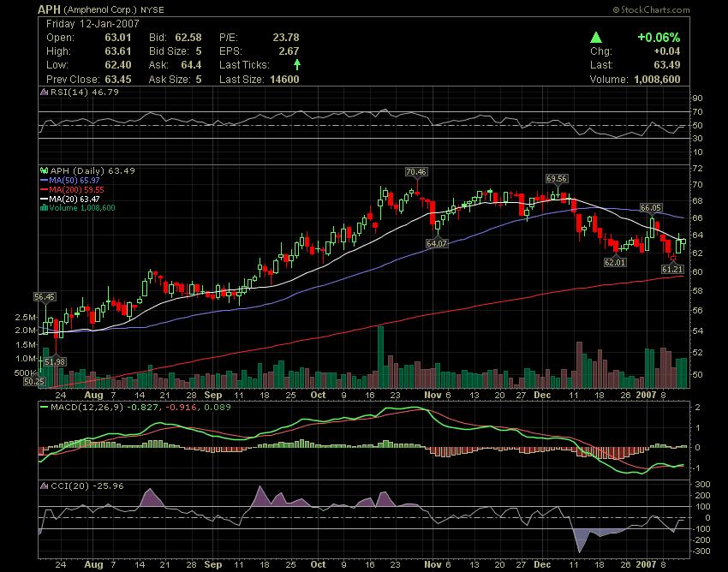Click the P/E value 23.78
Viewport: 728px width, 572px height.
click(x=285, y=38)
